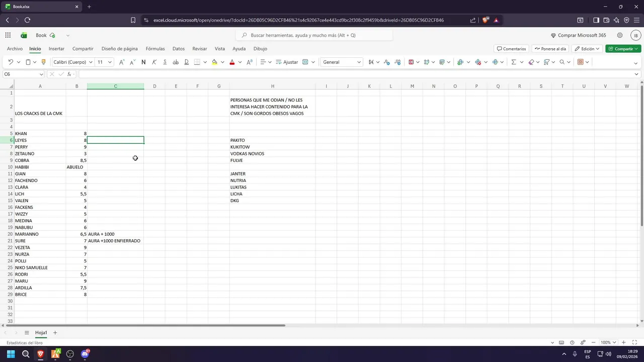
Task: Open fill color dropdown arrow
Action: pos(222,62)
